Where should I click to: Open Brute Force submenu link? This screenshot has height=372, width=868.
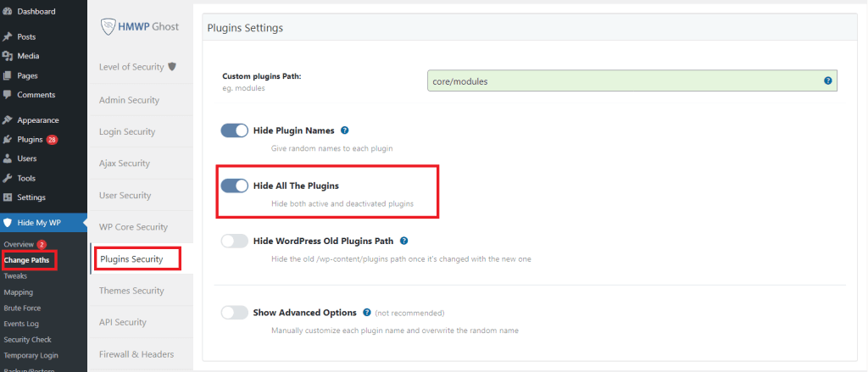click(22, 308)
